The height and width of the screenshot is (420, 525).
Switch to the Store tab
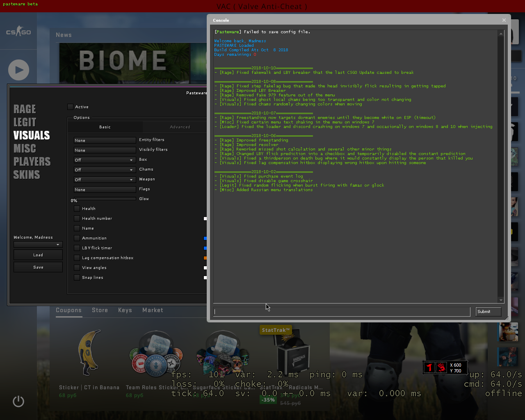pyautogui.click(x=100, y=310)
